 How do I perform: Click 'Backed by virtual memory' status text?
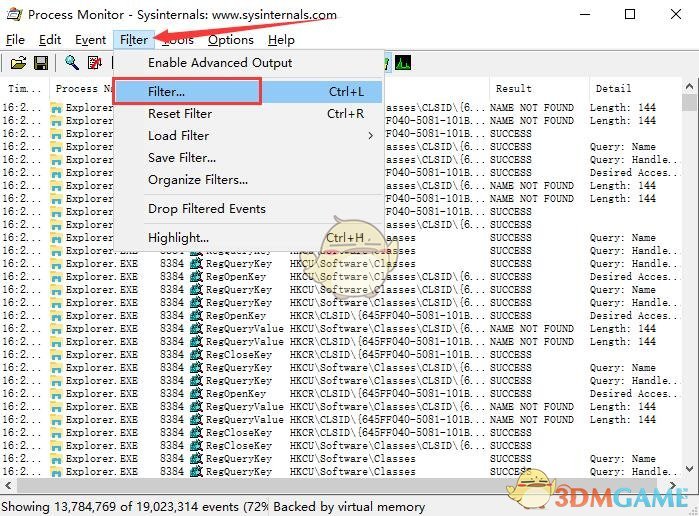click(x=349, y=507)
